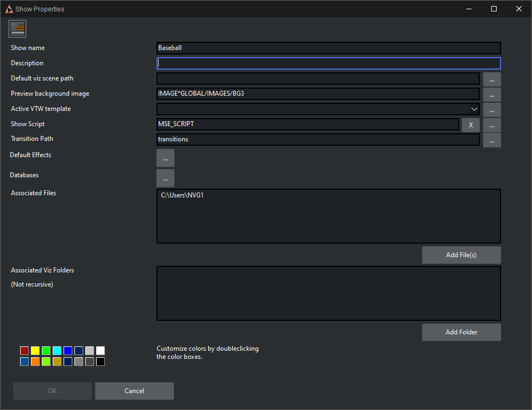Viewport: 532px width, 410px height.
Task: Click inside the Associated Viz Folders list
Action: [x=328, y=293]
